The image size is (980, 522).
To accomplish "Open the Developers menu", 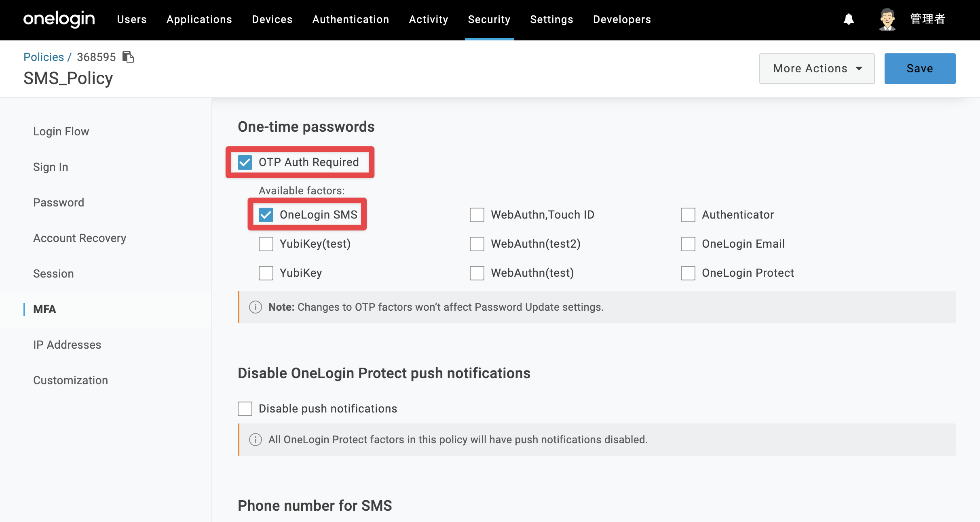I will (x=622, y=19).
